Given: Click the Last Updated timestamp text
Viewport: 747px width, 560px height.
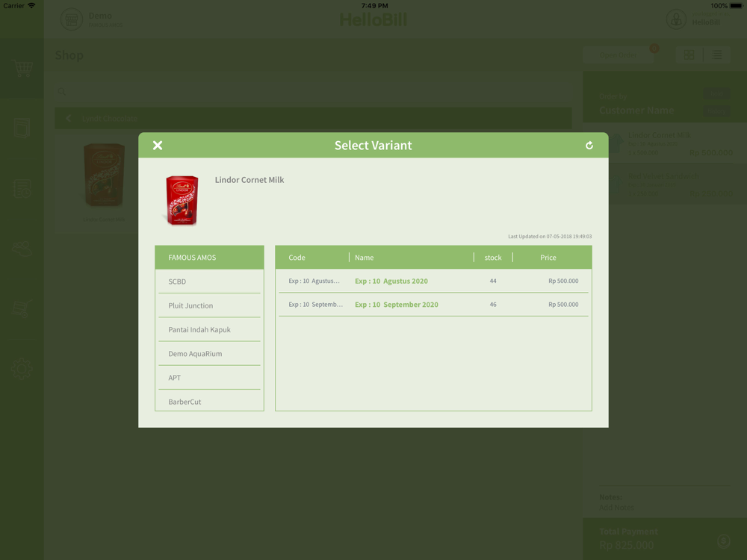Looking at the screenshot, I should 550,236.
